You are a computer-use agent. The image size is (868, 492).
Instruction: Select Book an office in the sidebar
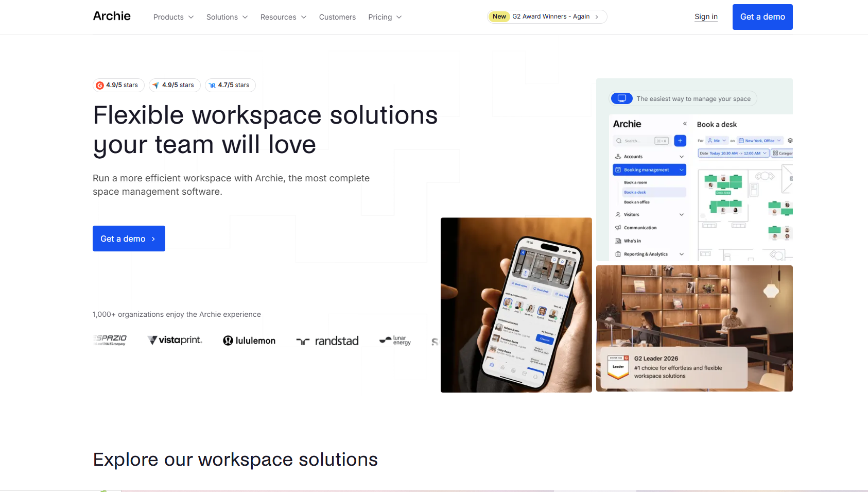point(637,202)
